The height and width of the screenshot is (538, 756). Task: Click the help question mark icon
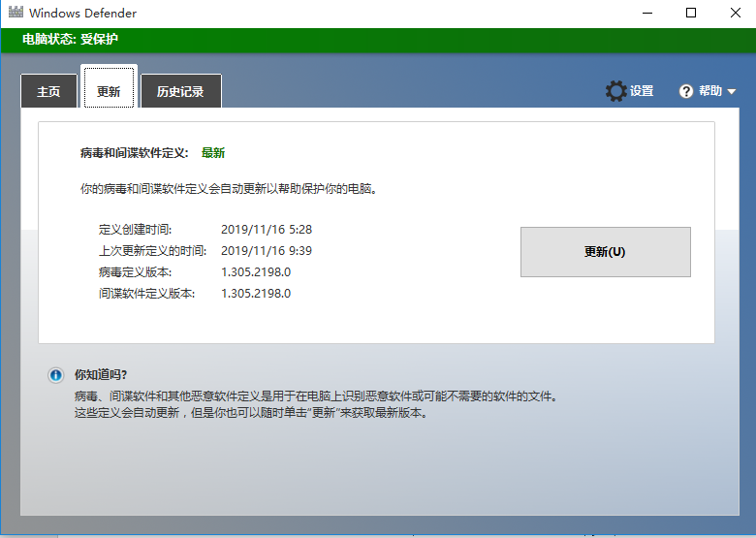tap(685, 91)
